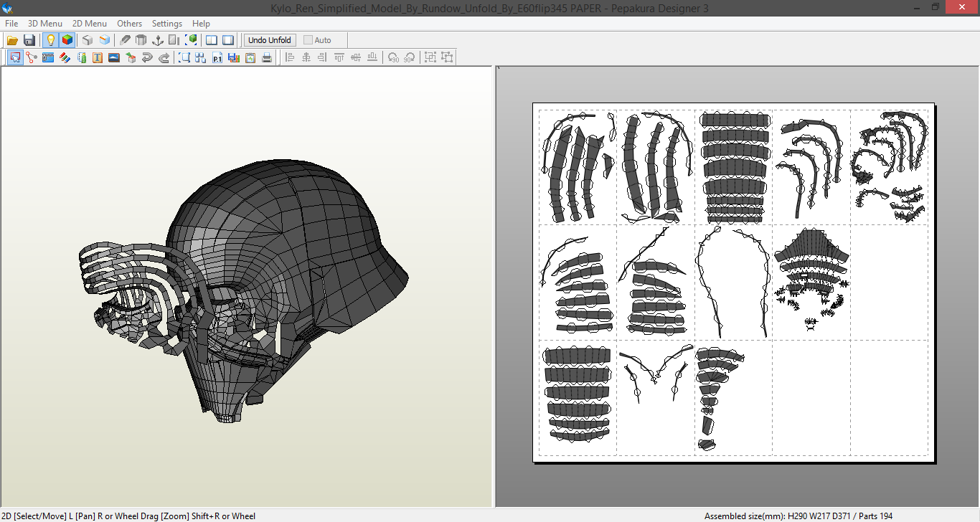This screenshot has height=522, width=980.
Task: Toggle the single-pane window layout button
Action: [228, 40]
